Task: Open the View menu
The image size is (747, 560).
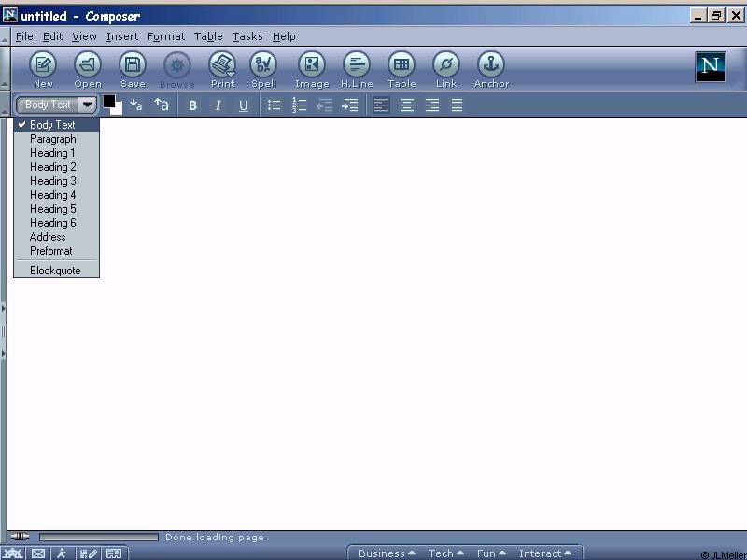Action: coord(84,36)
